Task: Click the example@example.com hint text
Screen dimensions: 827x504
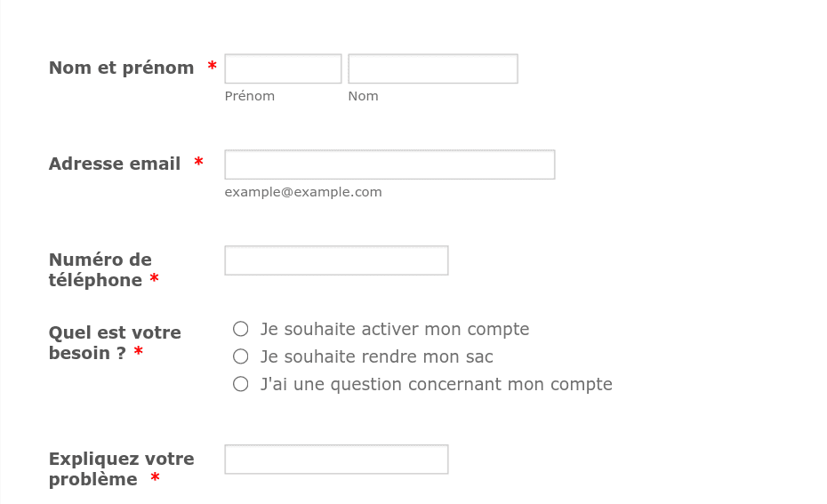Action: tap(303, 192)
